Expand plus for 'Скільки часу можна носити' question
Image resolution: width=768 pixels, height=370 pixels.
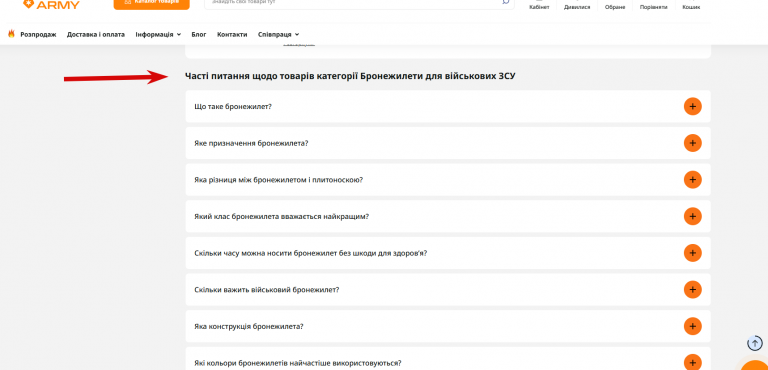[x=693, y=253]
